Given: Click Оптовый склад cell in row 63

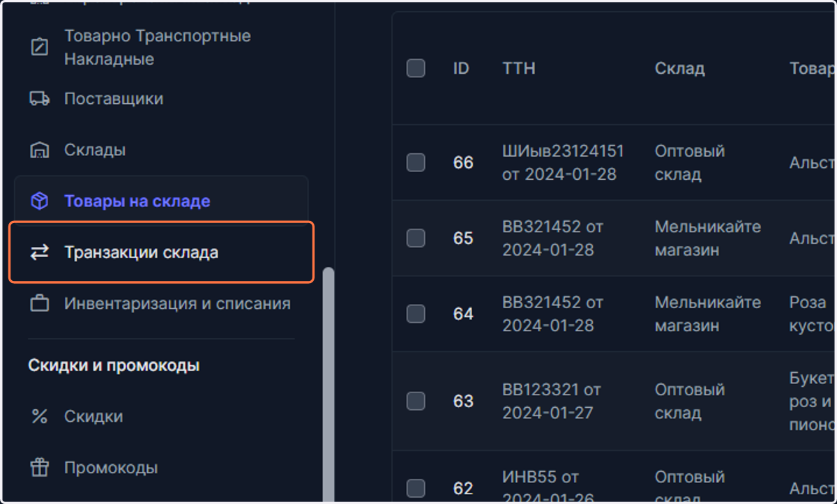Looking at the screenshot, I should coord(690,401).
